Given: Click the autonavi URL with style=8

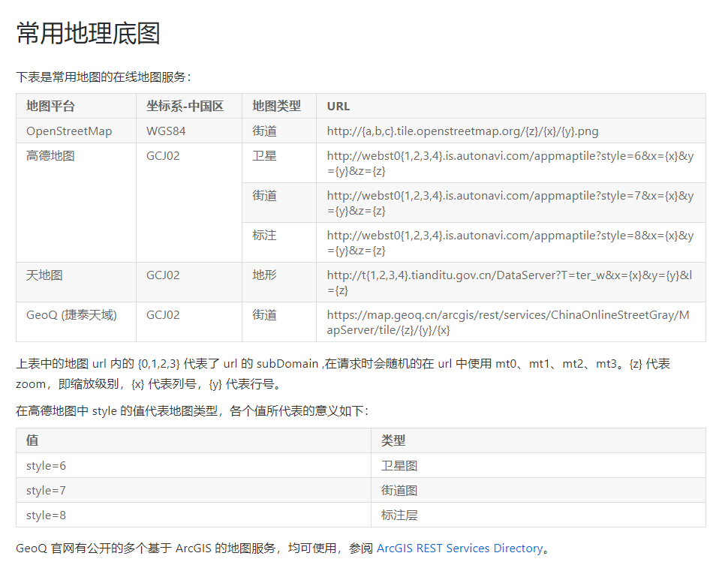Looking at the screenshot, I should point(510,242).
